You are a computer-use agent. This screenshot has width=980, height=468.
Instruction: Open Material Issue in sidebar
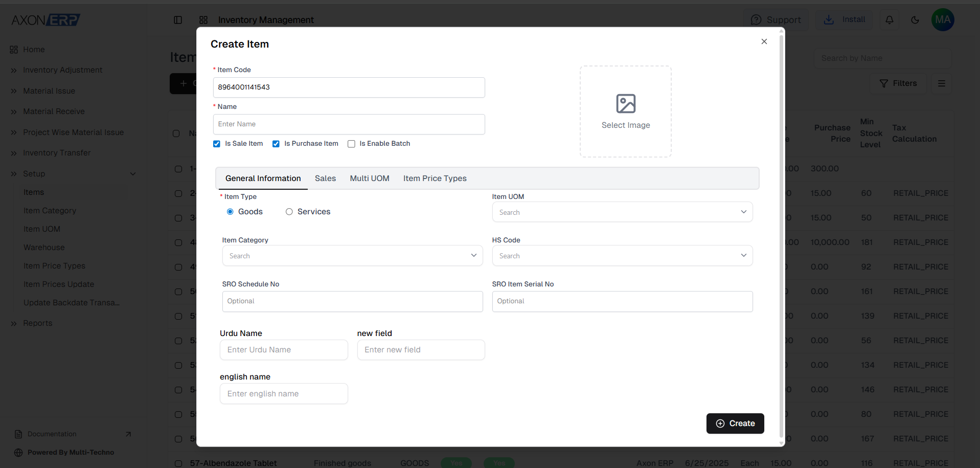[x=49, y=91]
